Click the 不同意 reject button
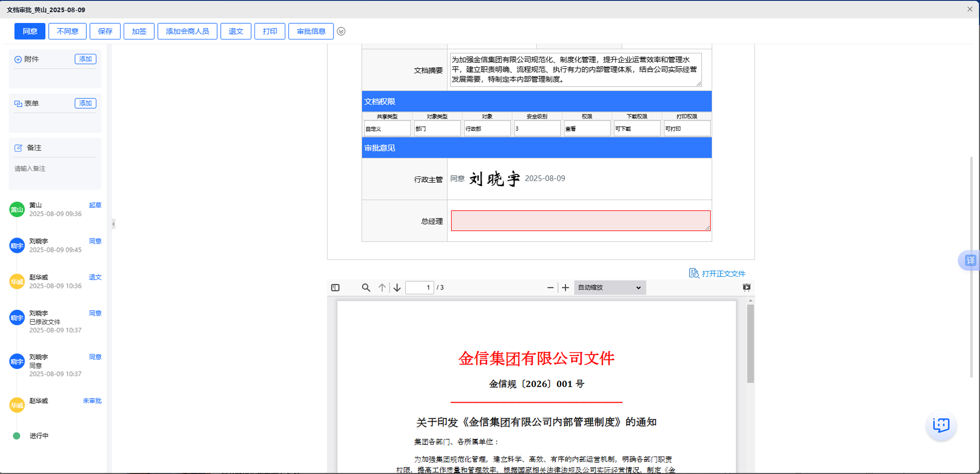Image resolution: width=980 pixels, height=474 pixels. pyautogui.click(x=67, y=31)
